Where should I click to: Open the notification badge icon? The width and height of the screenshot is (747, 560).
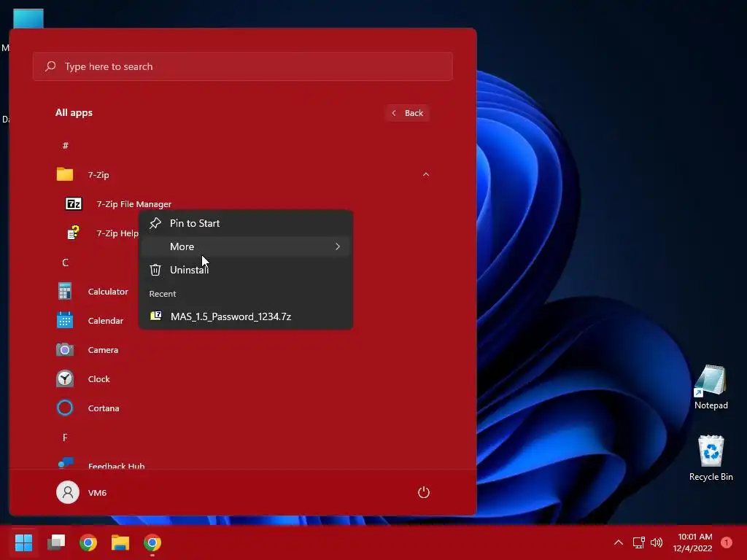click(x=727, y=542)
